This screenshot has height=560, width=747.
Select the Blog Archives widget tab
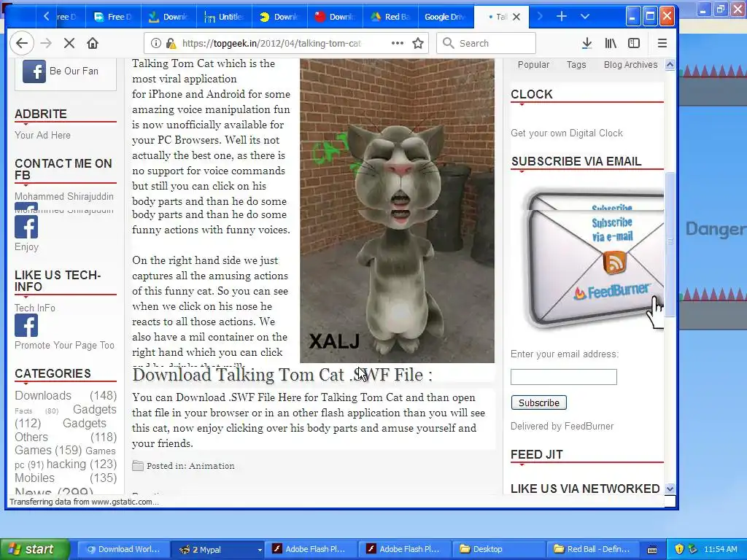coord(631,65)
